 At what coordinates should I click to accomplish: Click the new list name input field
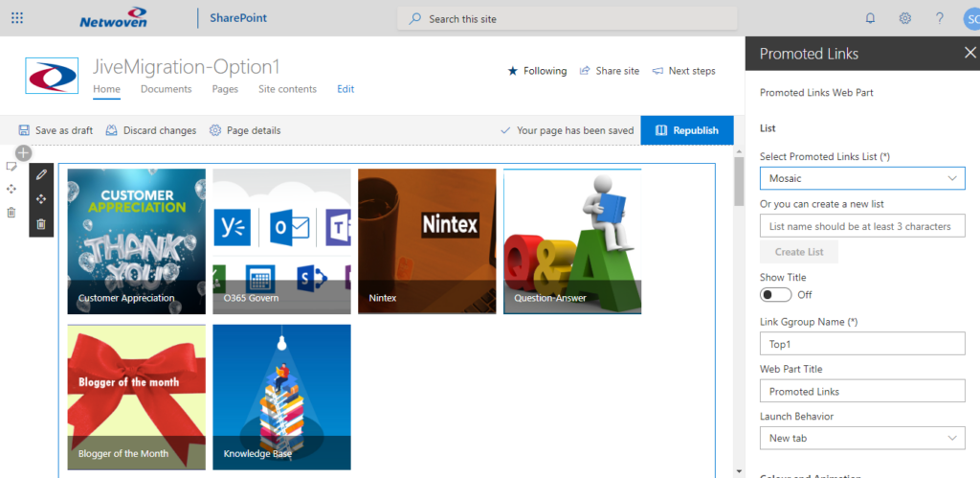862,226
